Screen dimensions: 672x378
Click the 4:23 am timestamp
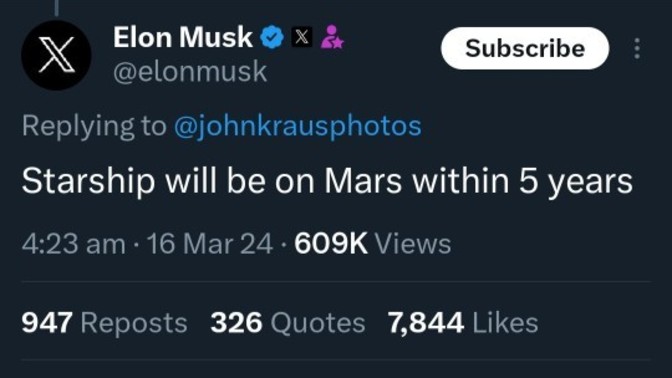coord(74,244)
